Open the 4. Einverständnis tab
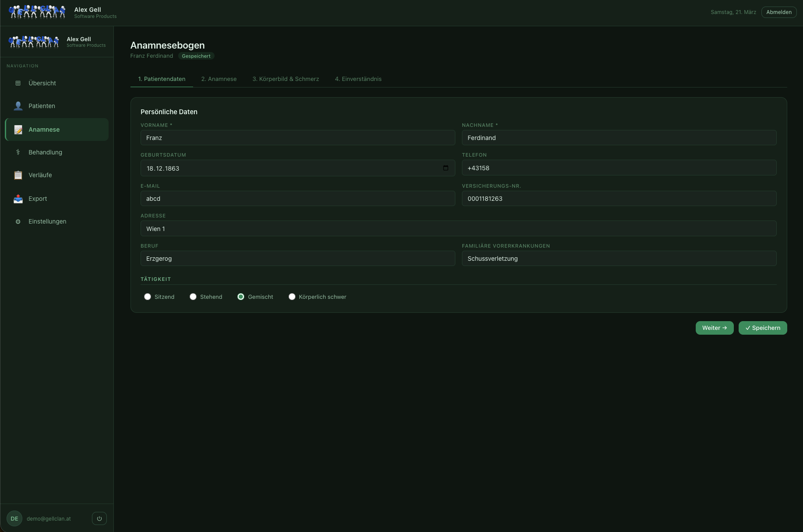The height and width of the screenshot is (532, 803). coord(358,79)
